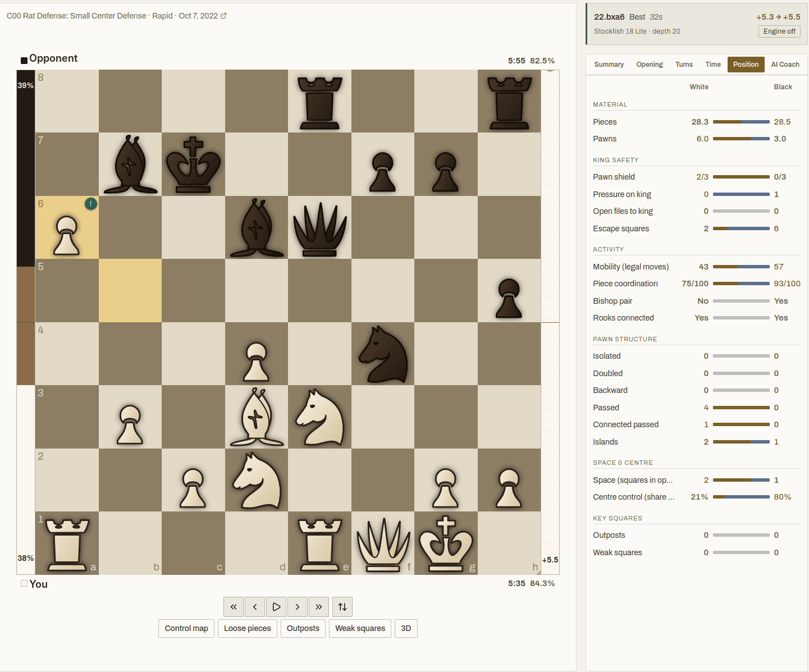Toggle the Control map overlay

coord(186,628)
